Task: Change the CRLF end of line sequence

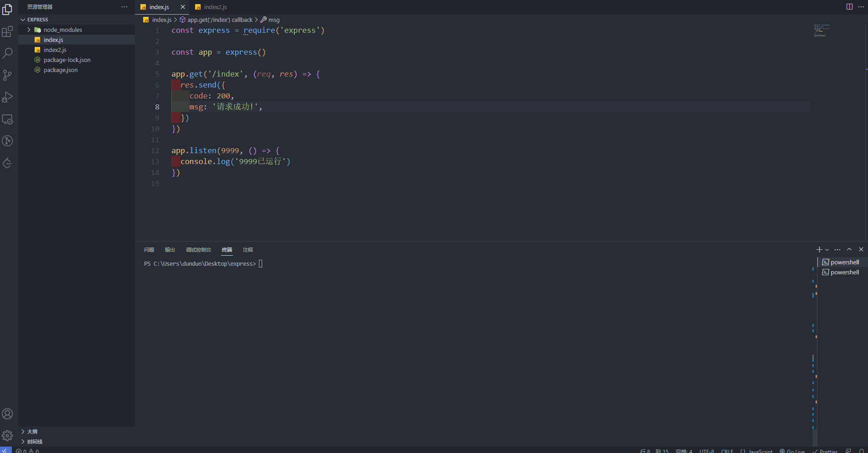Action: (727, 451)
